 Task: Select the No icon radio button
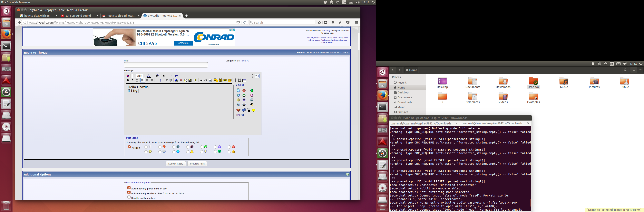pos(129,147)
